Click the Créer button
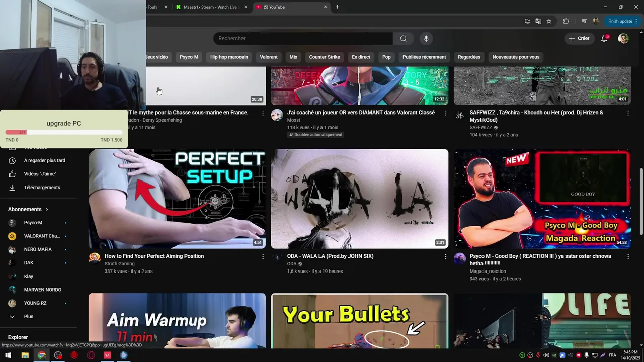The width and height of the screenshot is (644, 362). coord(579,38)
